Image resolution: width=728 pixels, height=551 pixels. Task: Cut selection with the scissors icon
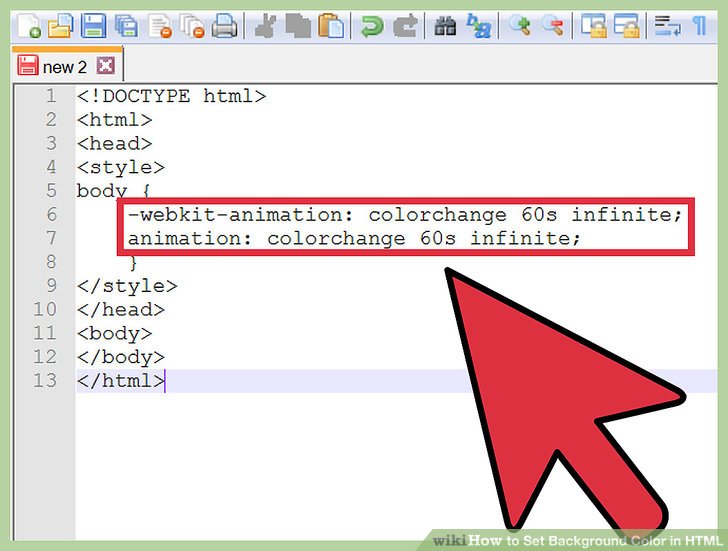pyautogui.click(x=265, y=26)
